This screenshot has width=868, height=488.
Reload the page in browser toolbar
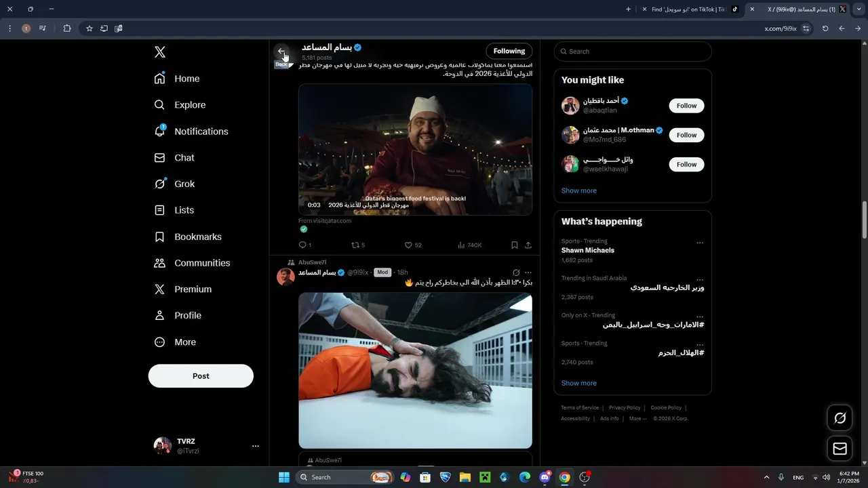(x=825, y=28)
